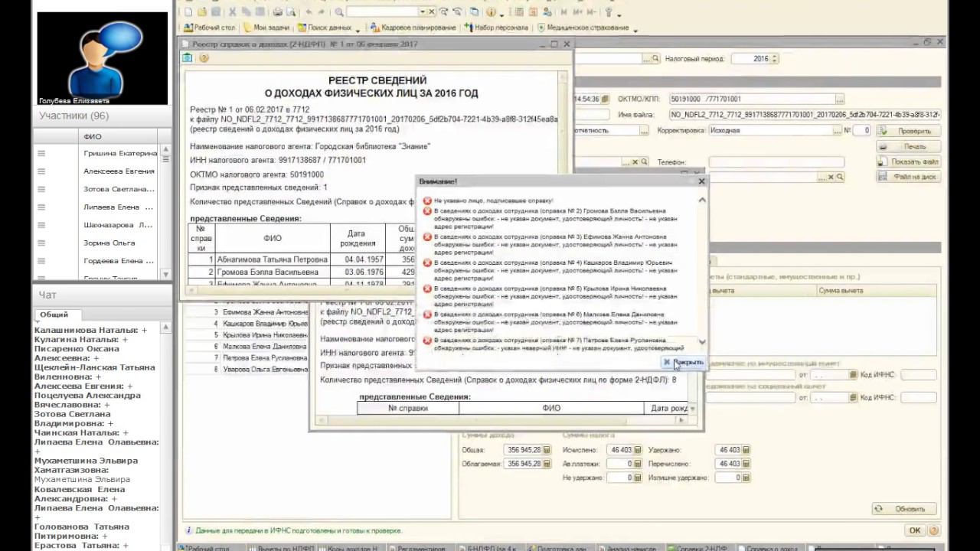
Task: Open the info help icon in toolbar
Action: tap(489, 11)
